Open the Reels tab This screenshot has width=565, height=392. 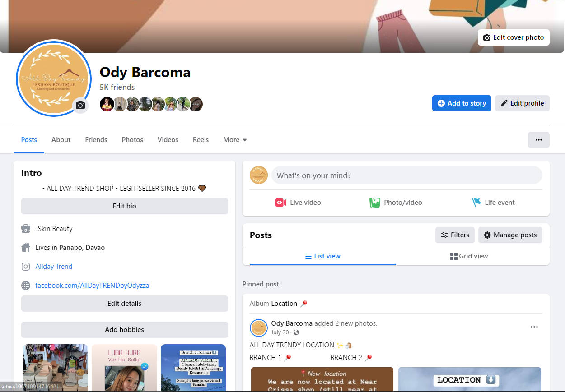[x=201, y=140]
